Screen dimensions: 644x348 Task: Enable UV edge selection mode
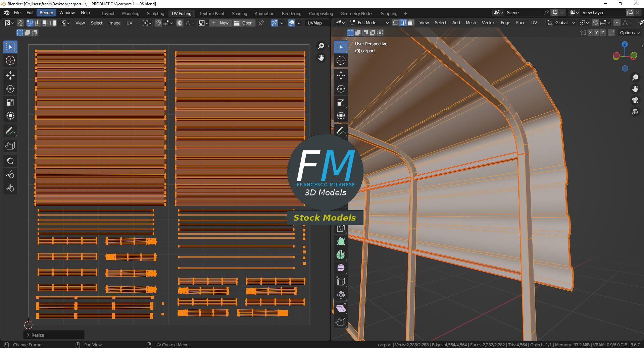pos(38,23)
